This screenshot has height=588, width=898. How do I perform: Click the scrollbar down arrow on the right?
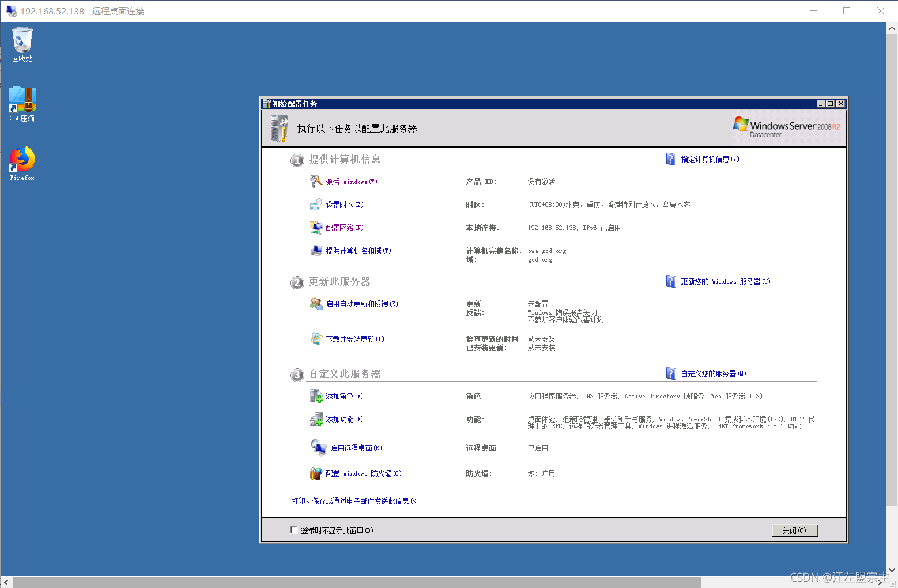pyautogui.click(x=892, y=569)
